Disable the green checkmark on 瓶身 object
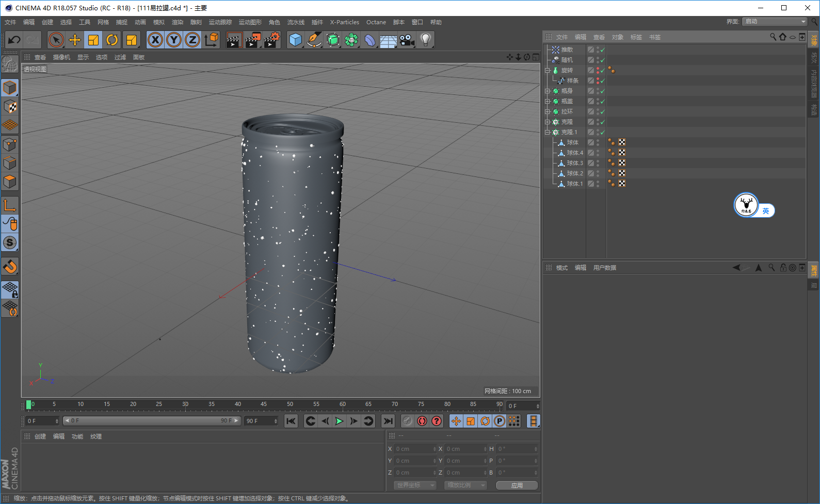Viewport: 820px width, 504px height. click(x=602, y=91)
